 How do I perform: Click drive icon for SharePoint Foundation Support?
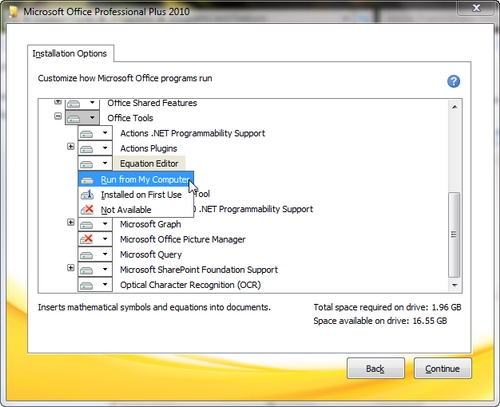[87, 270]
